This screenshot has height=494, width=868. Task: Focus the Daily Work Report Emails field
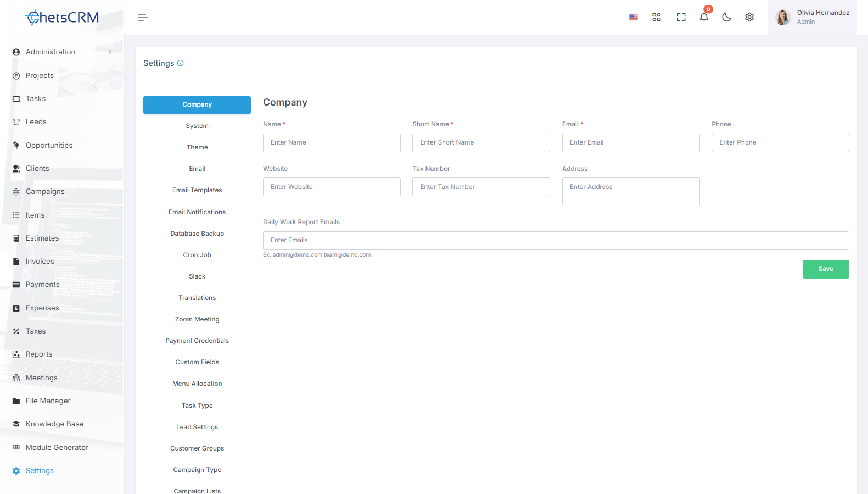pos(556,241)
